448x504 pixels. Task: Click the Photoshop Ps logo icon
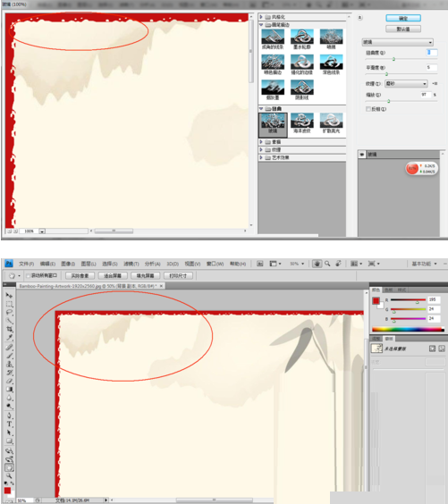click(x=9, y=264)
